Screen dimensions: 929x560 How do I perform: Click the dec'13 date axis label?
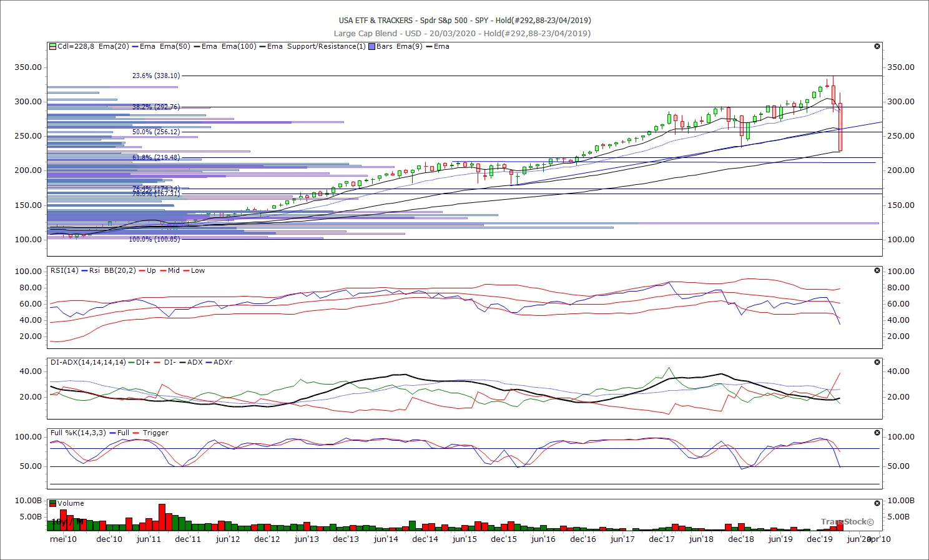tap(346, 539)
